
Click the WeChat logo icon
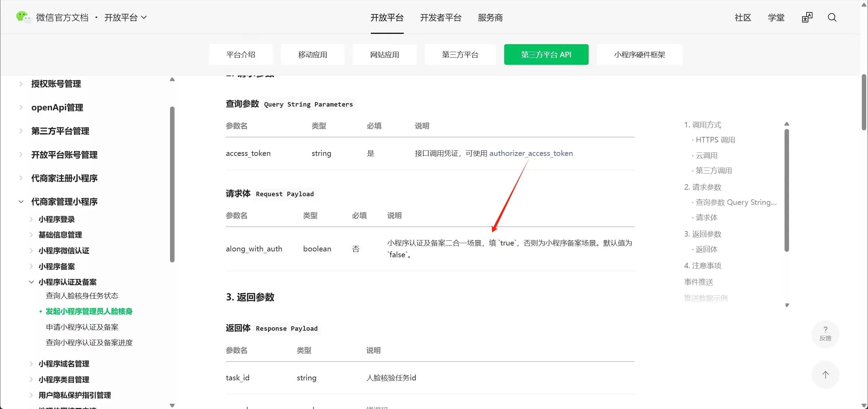pos(23,17)
